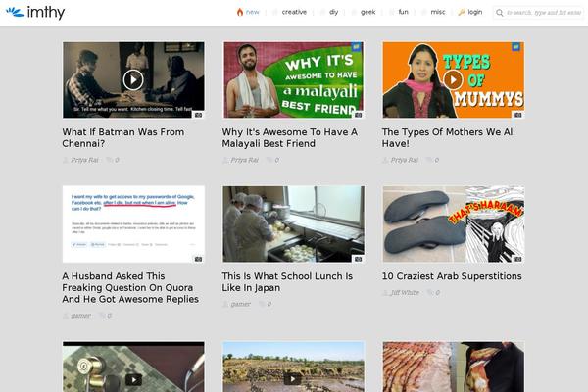588x392 pixels.
Task: Click comment icon under Mothers post
Action: click(x=429, y=160)
